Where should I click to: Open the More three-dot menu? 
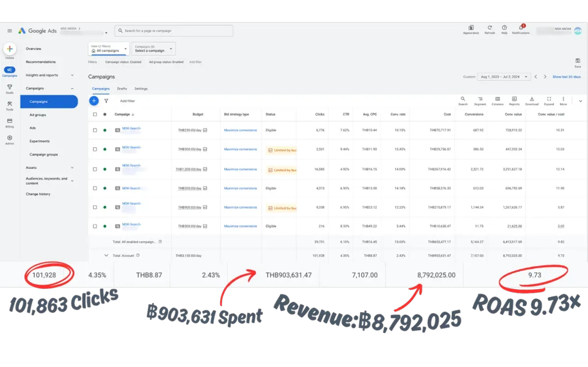pyautogui.click(x=563, y=99)
